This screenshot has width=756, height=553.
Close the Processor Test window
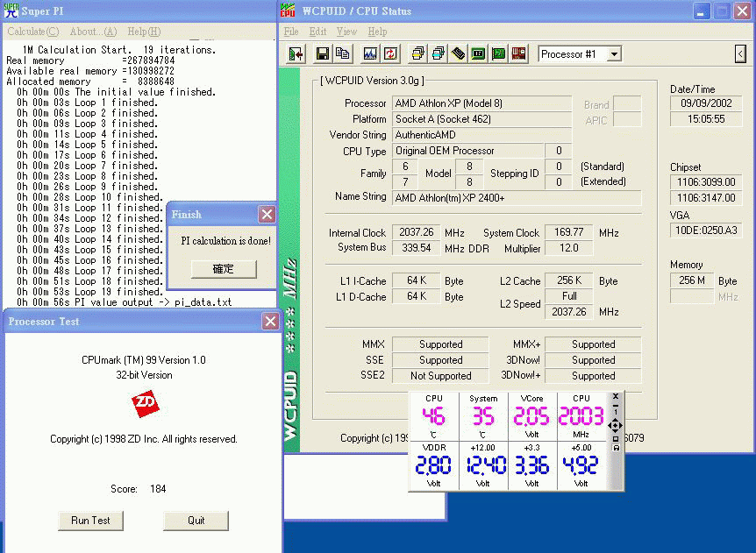click(270, 322)
